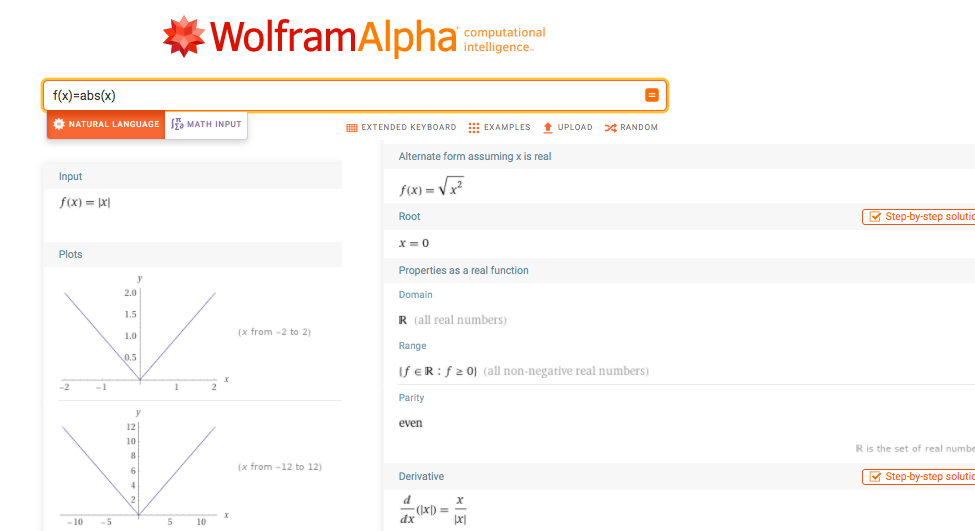
Task: Click the Examples dotted grid icon
Action: [x=474, y=128]
